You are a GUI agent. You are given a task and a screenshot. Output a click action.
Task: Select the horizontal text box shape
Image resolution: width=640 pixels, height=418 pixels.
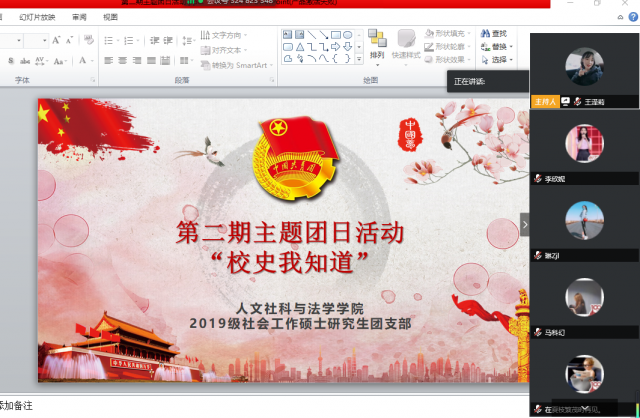coord(288,35)
